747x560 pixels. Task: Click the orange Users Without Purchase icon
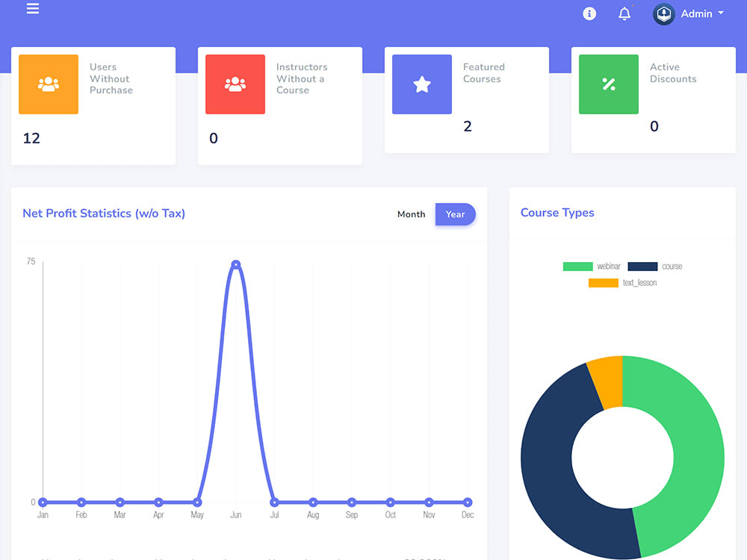point(49,84)
